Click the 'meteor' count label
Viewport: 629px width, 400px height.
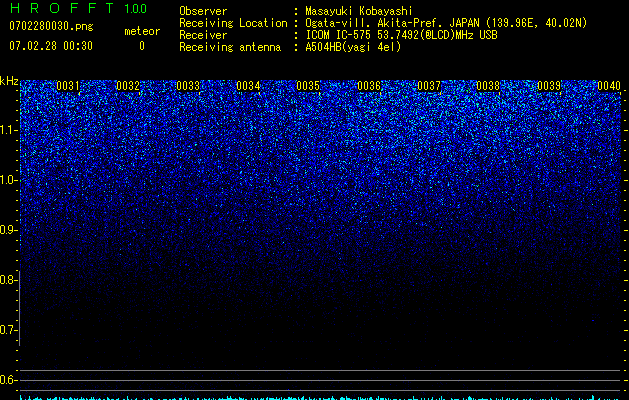142,31
